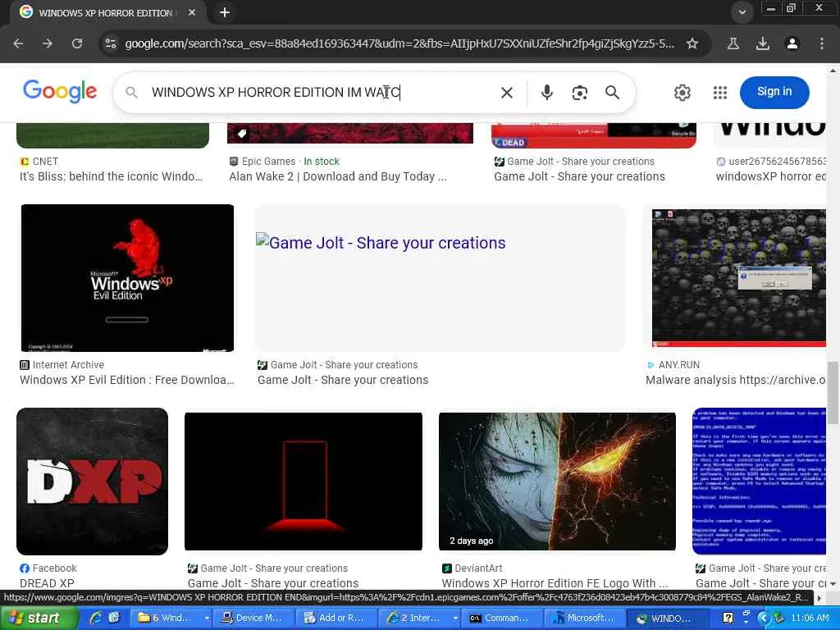Open the CNET It's Bliss result link
Screen dimensions: 840x630
click(111, 176)
